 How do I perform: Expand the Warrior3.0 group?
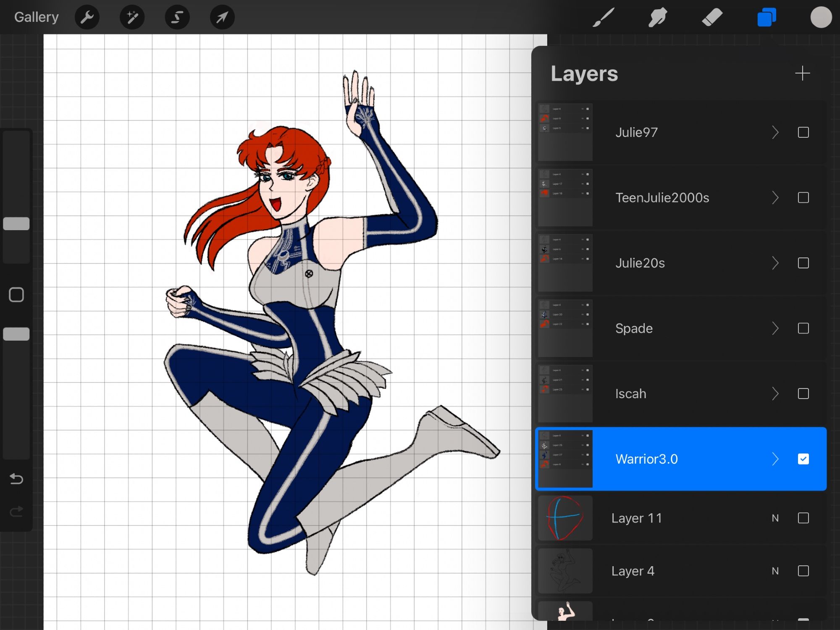point(775,459)
